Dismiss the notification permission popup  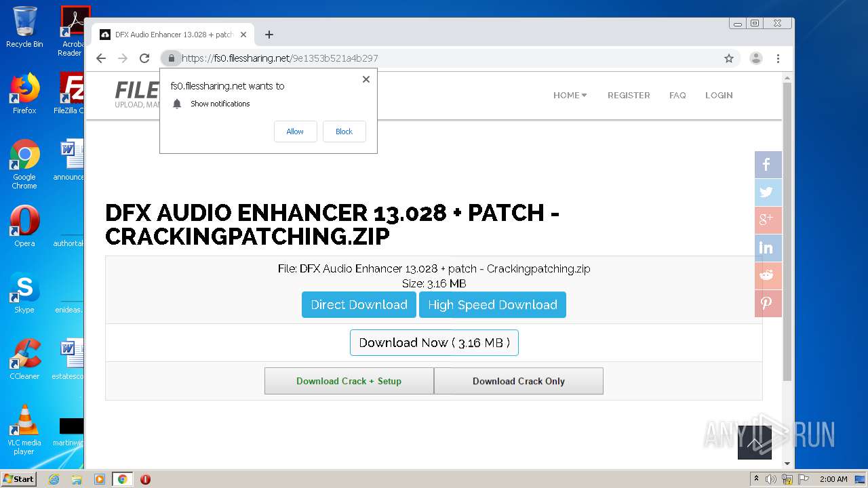pyautogui.click(x=366, y=79)
